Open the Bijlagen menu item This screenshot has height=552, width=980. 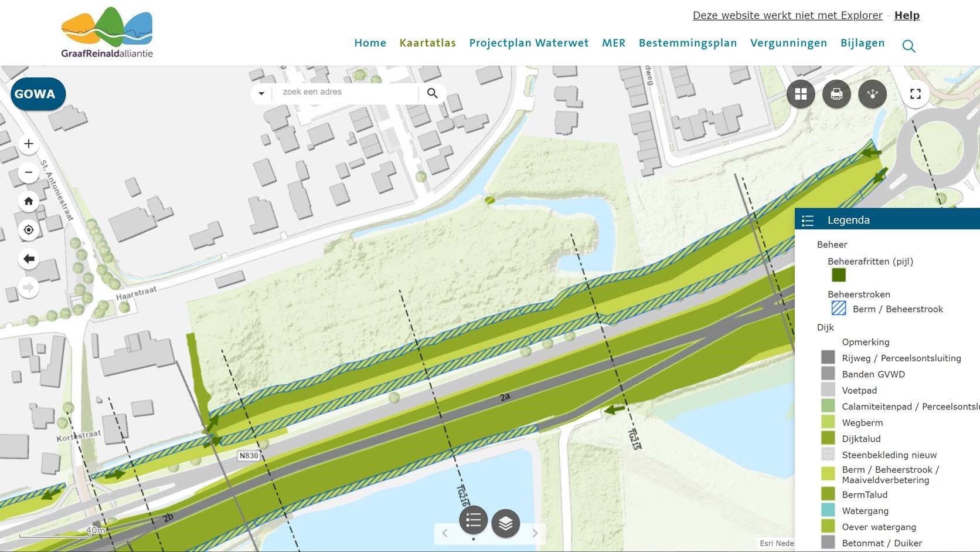pos(862,43)
